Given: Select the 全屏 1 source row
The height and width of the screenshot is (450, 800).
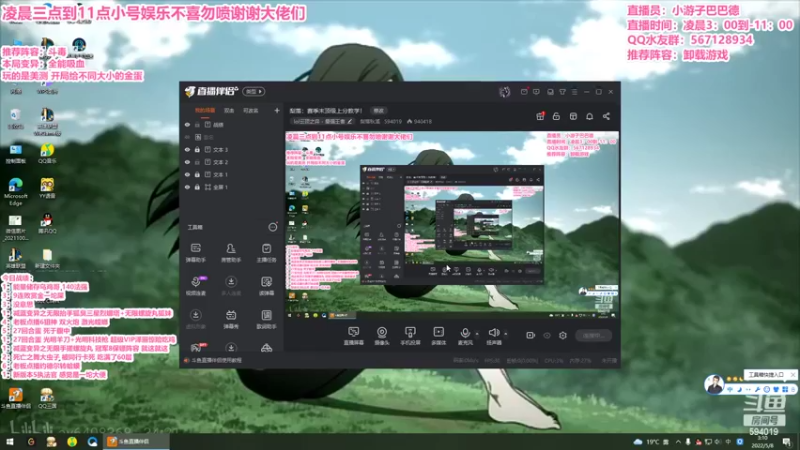Looking at the screenshot, I should pyautogui.click(x=231, y=187).
